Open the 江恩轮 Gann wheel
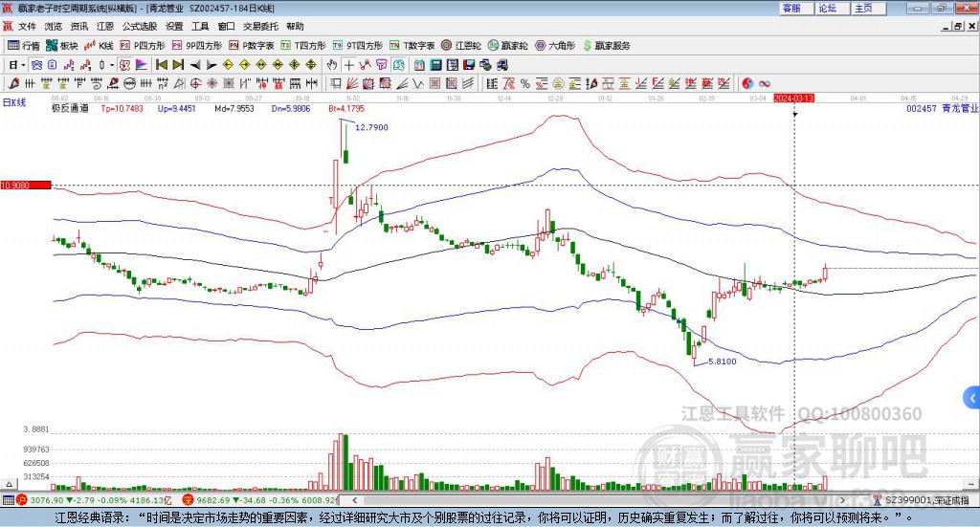Viewport: 980px width, 527px height. click(461, 46)
